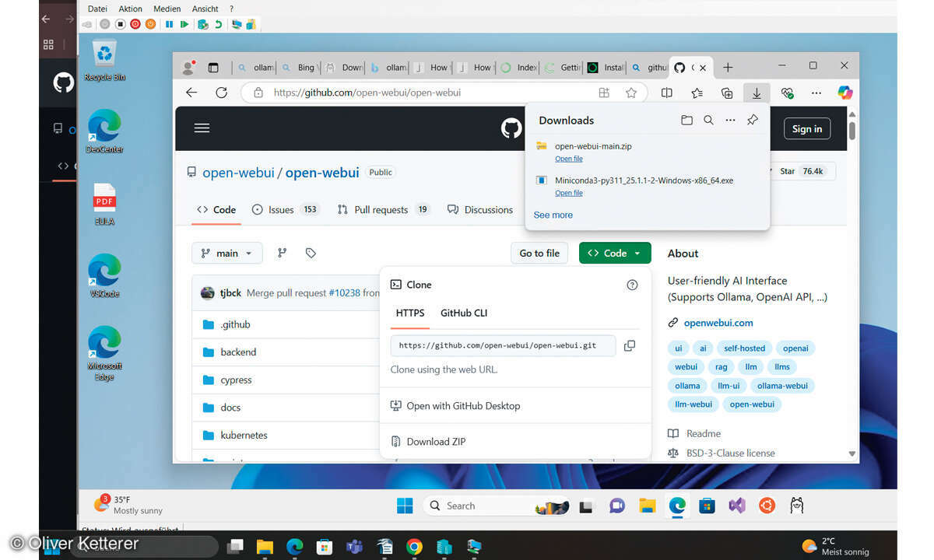The image size is (934, 560).
Task: Click the Edge downloads toolbar icon
Action: click(756, 93)
